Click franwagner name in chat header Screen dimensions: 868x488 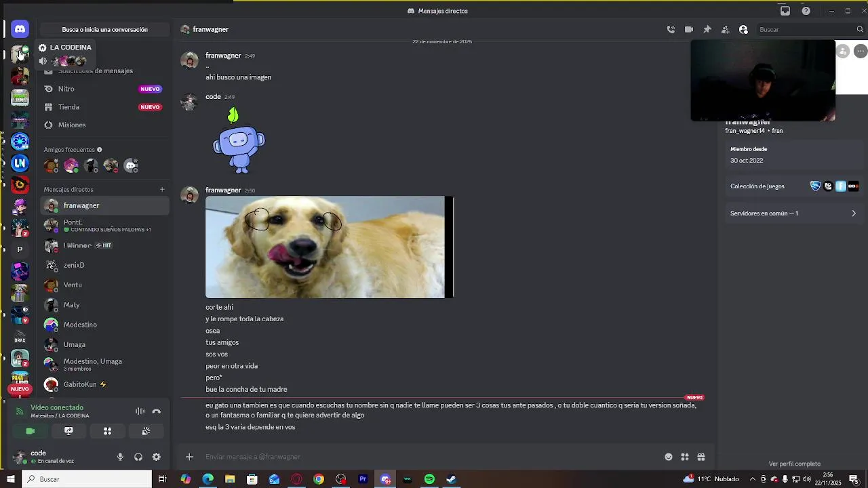210,29
